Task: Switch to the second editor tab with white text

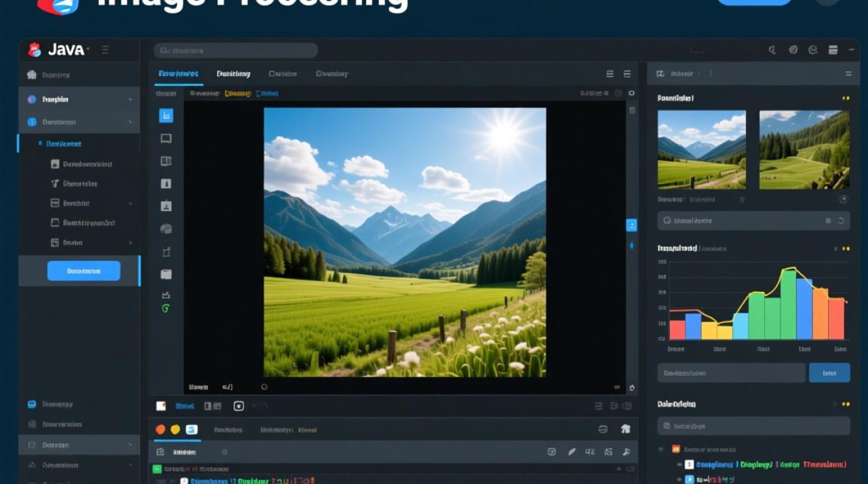Action: pos(233,74)
